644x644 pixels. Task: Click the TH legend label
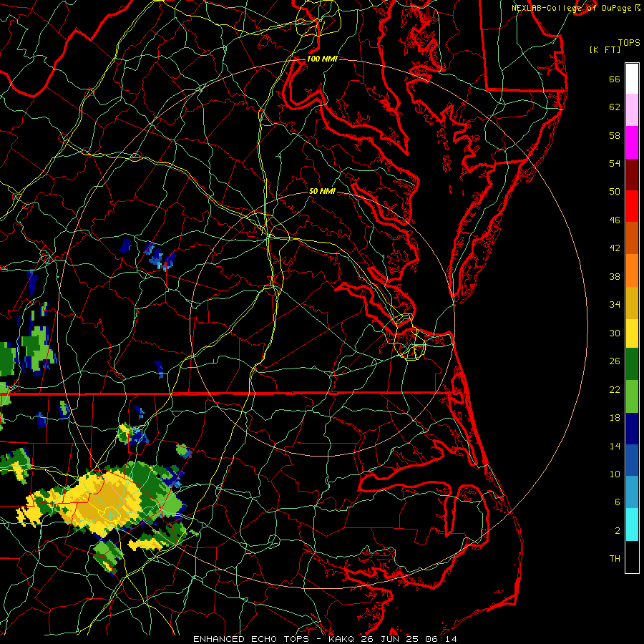(x=615, y=559)
